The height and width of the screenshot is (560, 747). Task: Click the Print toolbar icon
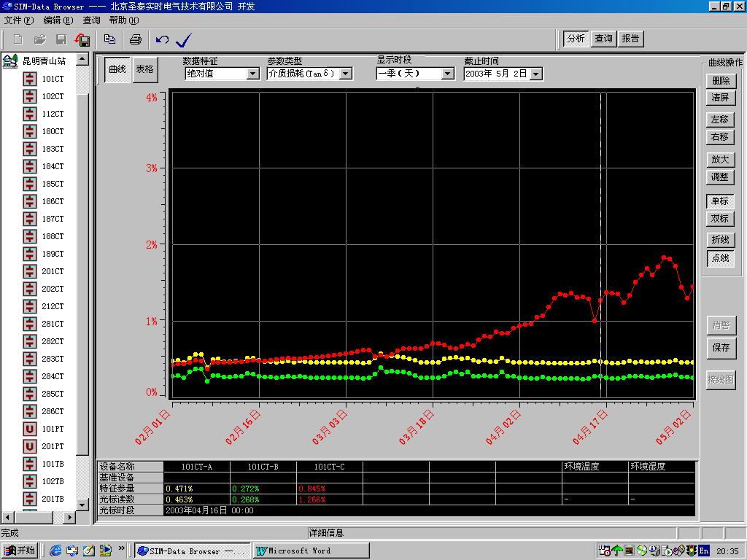point(135,39)
